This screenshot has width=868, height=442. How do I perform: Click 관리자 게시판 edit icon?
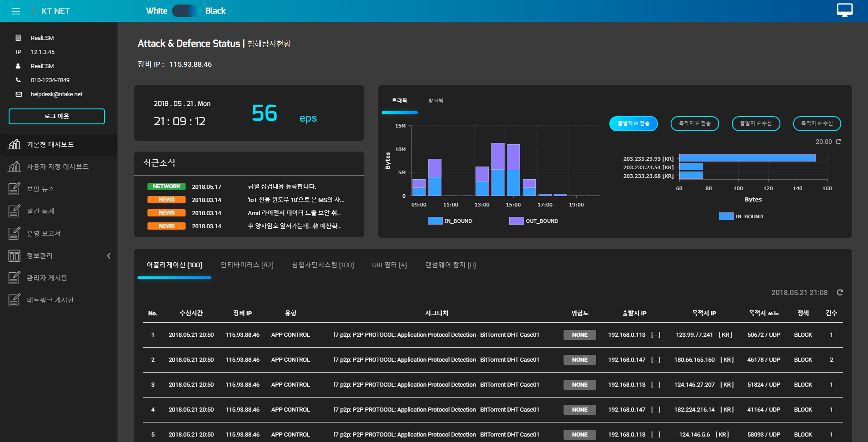click(15, 278)
